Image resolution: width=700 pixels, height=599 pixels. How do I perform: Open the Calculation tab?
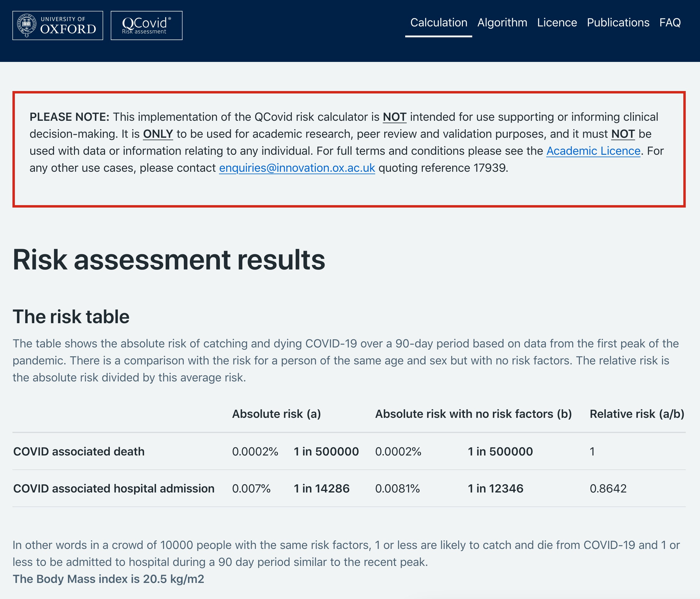439,23
